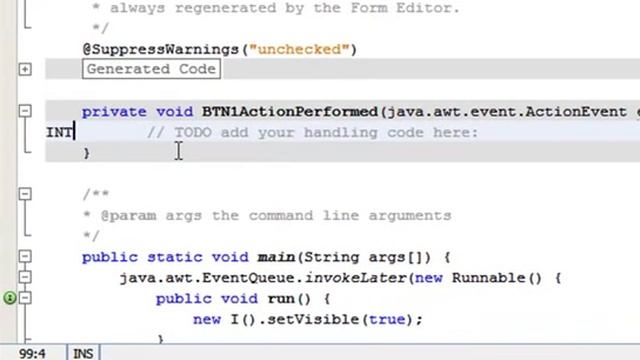The image size is (640, 360).
Task: Click invokeLater in the EventQueue line
Action: [x=356, y=278]
